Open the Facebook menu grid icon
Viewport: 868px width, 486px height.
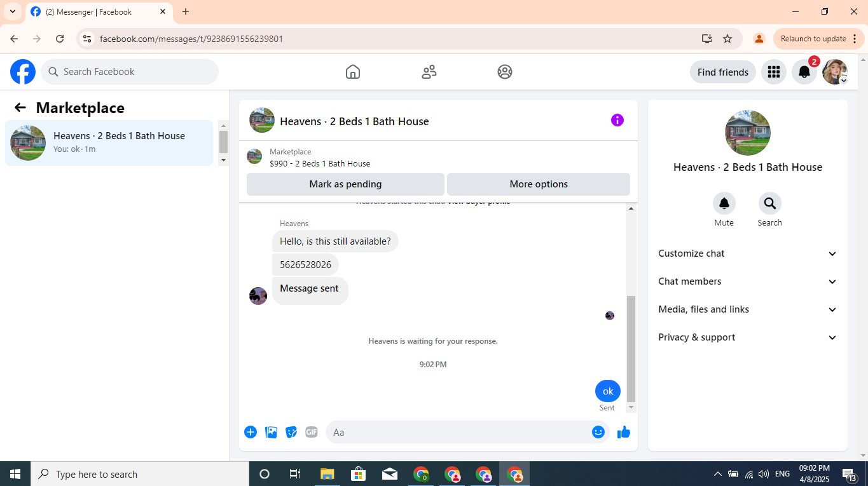774,72
